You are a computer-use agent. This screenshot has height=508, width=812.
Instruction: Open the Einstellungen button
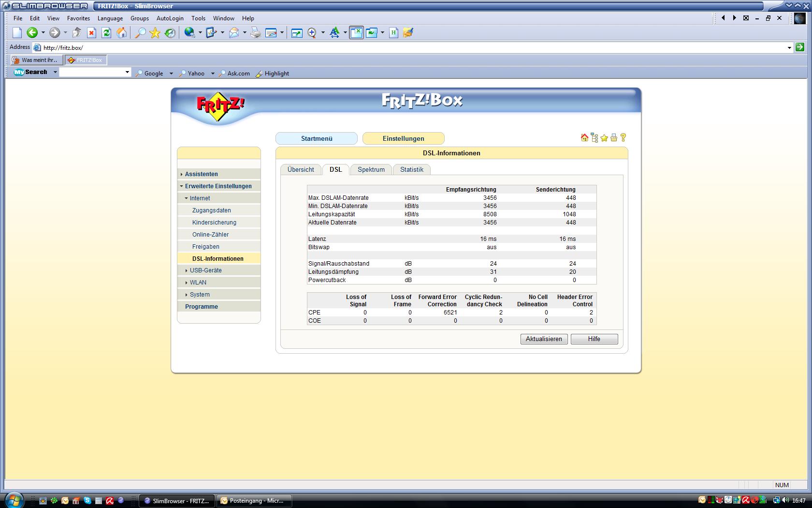click(x=404, y=138)
